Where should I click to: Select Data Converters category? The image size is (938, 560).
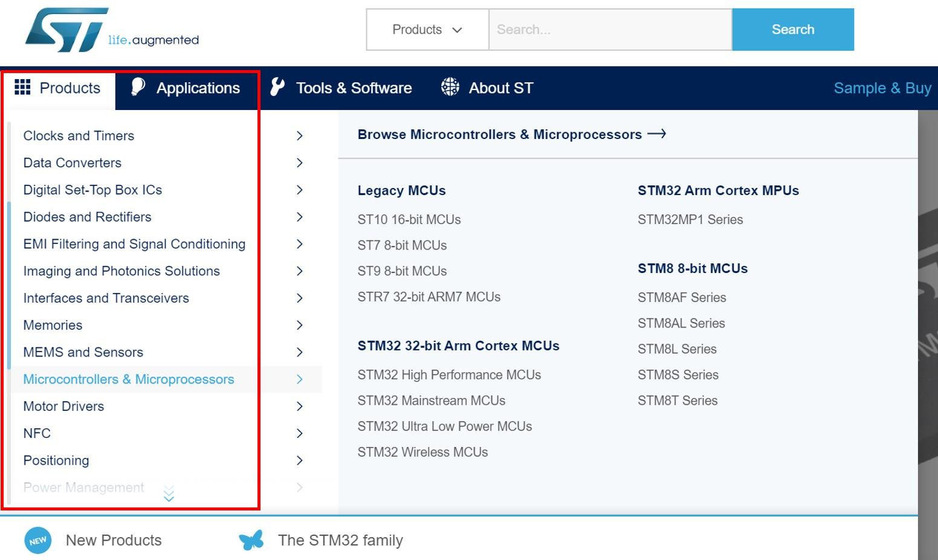pyautogui.click(x=72, y=163)
